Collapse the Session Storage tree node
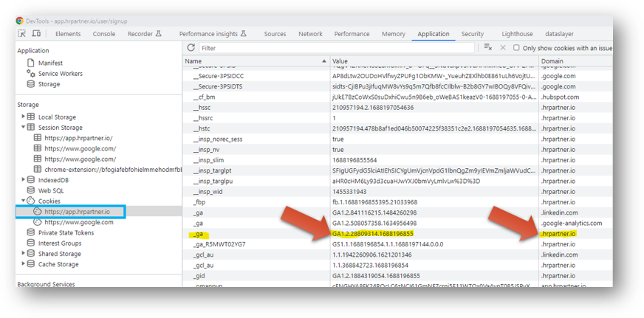The height and width of the screenshot is (318, 644). (24, 127)
